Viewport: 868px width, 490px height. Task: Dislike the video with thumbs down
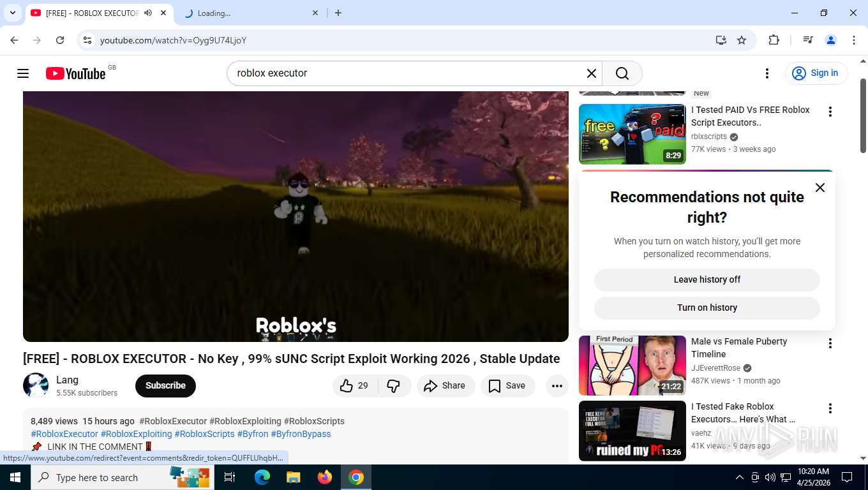click(x=394, y=385)
